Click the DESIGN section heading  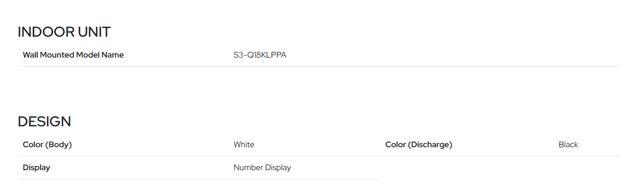pos(44,122)
